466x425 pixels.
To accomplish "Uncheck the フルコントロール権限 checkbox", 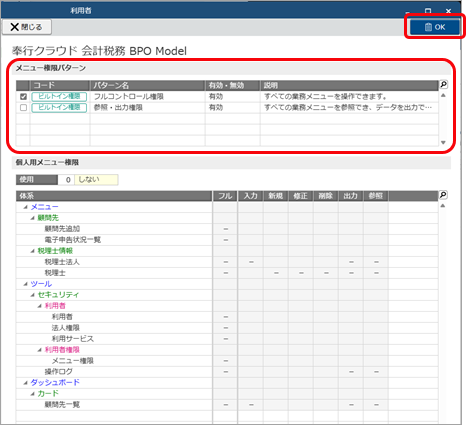I will pyautogui.click(x=23, y=97).
